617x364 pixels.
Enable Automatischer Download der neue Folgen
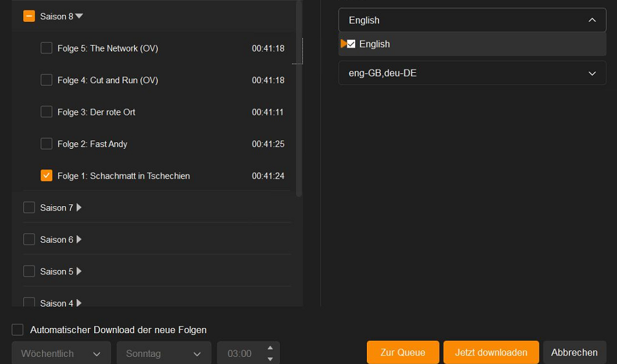click(17, 329)
